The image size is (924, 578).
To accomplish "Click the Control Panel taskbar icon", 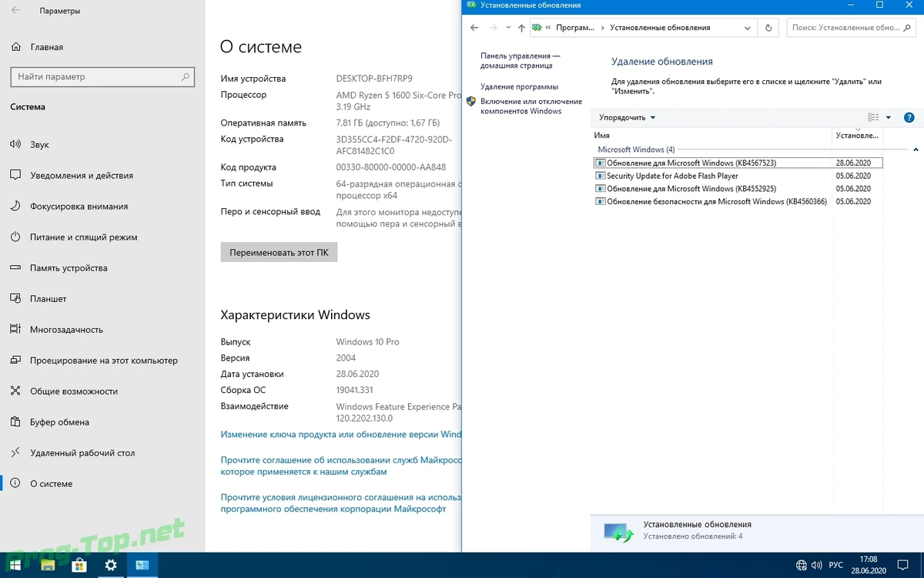I will [x=142, y=566].
